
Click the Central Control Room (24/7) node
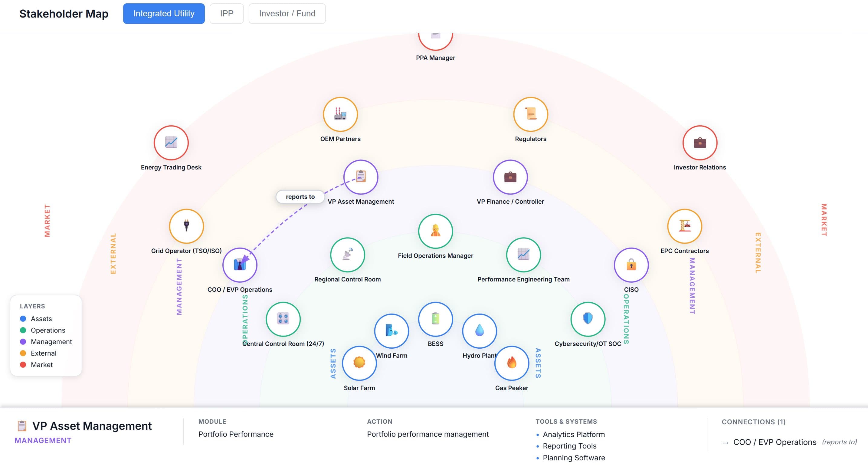(283, 319)
